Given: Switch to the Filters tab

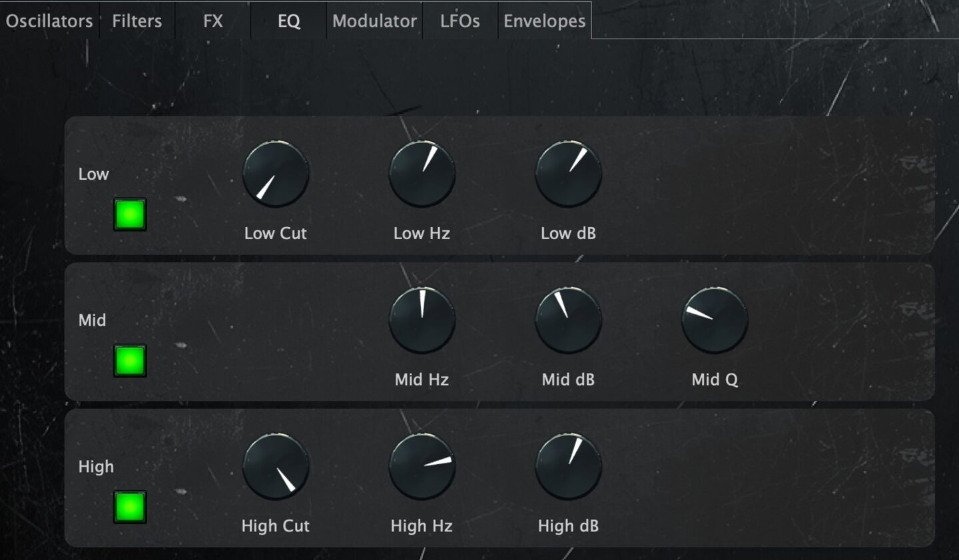Looking at the screenshot, I should coord(137,21).
